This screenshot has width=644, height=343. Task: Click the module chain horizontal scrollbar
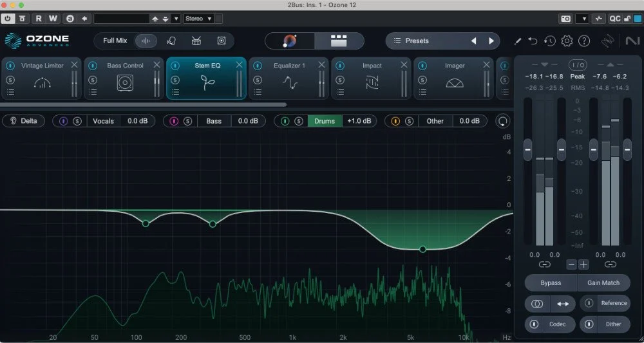click(x=144, y=105)
